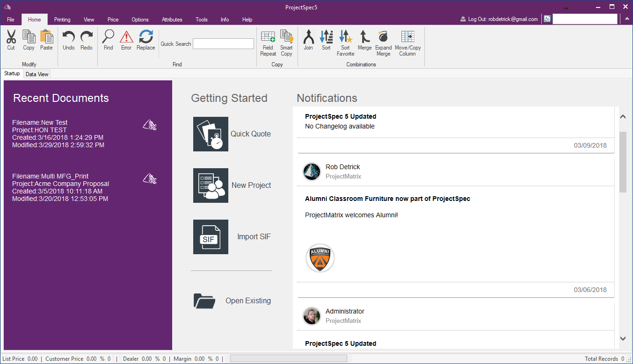Click the notifications scrollbar up arrow
This screenshot has height=364, width=633.
[623, 116]
